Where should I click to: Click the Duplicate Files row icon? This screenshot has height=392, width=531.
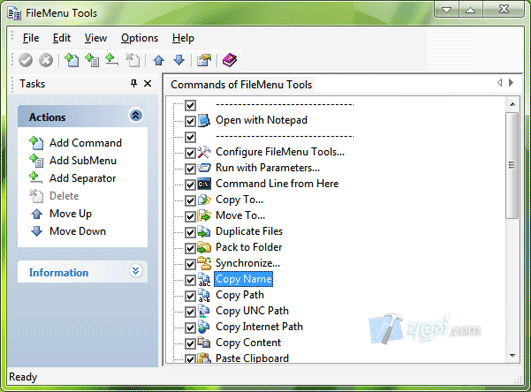pyautogui.click(x=204, y=232)
